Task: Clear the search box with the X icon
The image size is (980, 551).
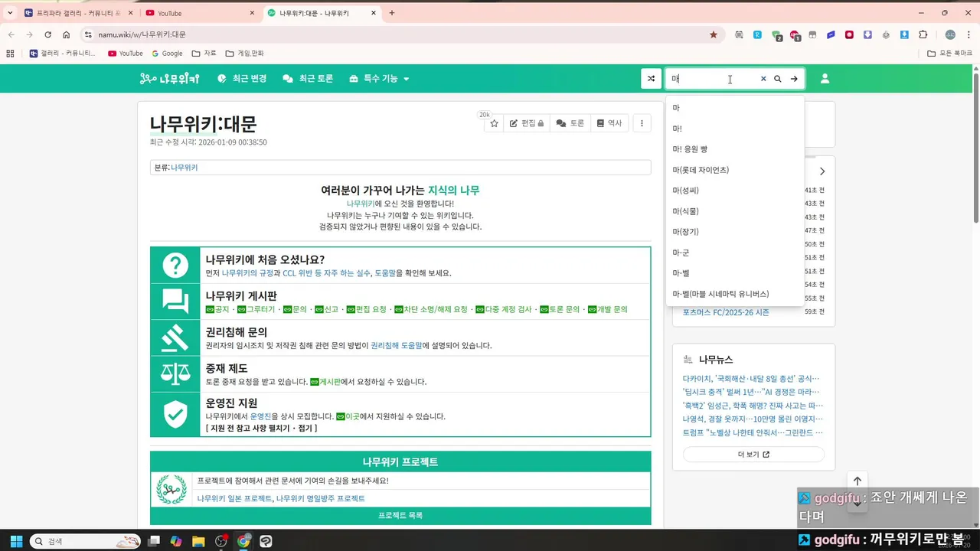Action: (763, 79)
